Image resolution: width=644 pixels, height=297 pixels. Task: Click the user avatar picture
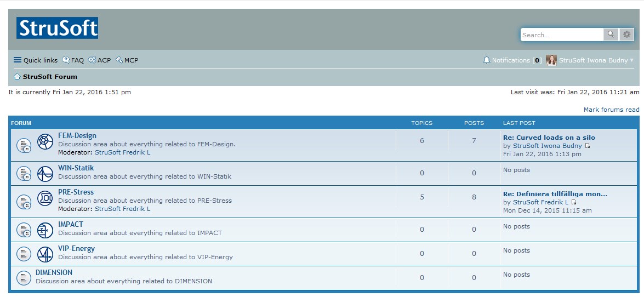pos(551,60)
